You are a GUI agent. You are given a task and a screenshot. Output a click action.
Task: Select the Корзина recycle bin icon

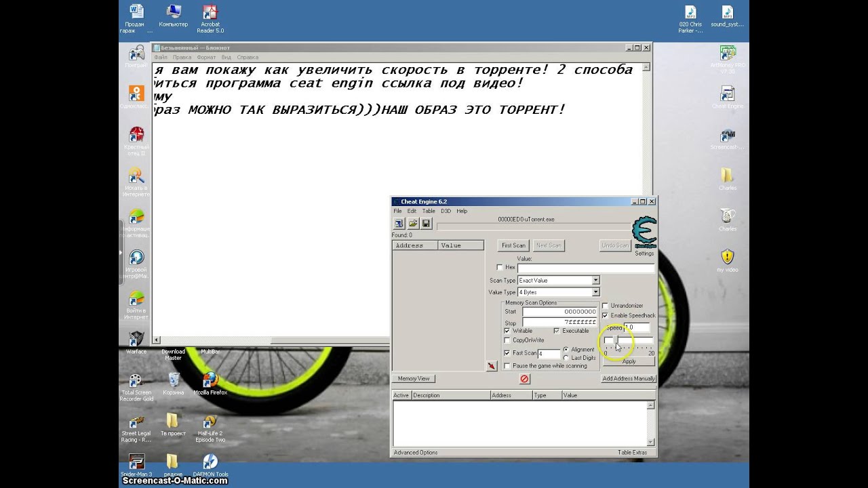(x=174, y=380)
